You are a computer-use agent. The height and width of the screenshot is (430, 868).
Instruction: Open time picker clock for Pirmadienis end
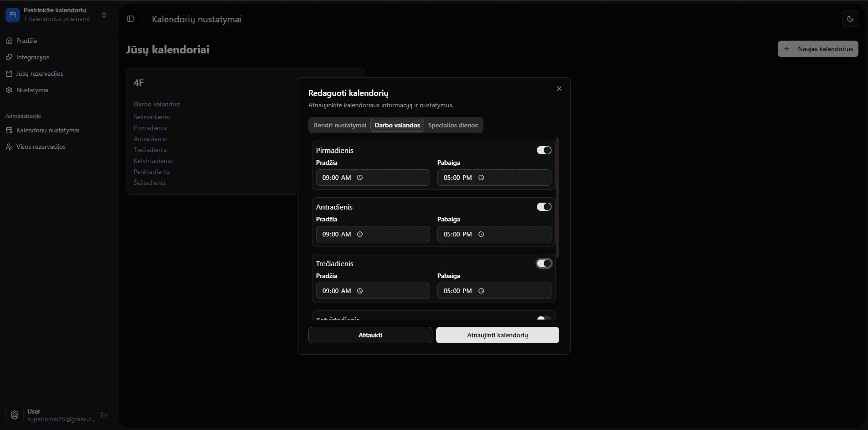[481, 178]
